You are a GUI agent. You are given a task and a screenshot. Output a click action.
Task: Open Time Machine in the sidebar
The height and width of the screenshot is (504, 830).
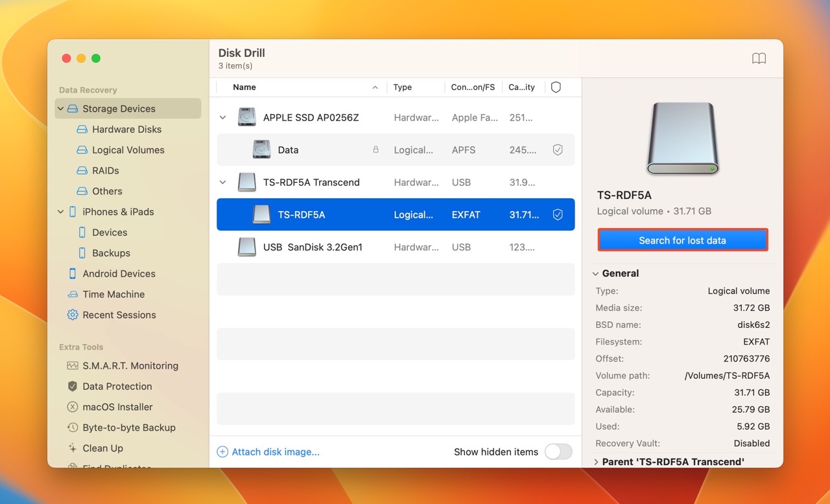[113, 295]
